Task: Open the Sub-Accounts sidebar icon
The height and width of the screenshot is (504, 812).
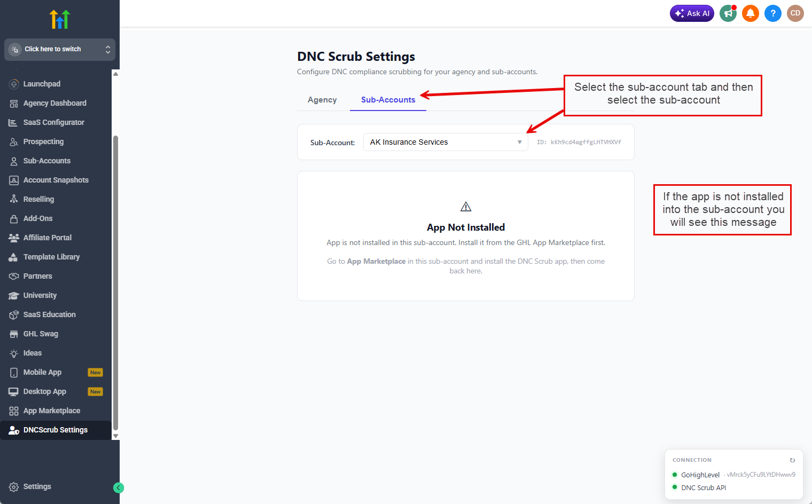Action: 14,161
